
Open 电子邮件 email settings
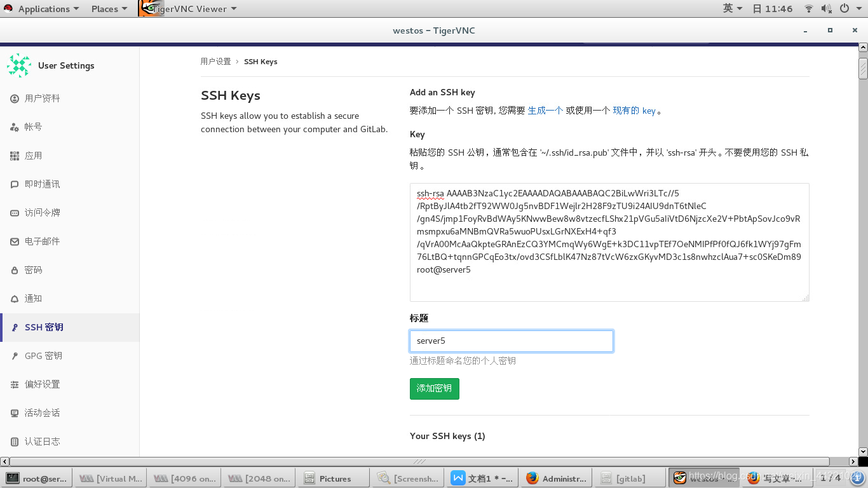70,241
